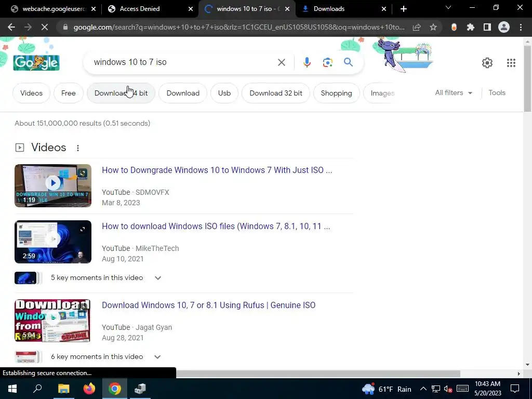
Task: Click the Google search input field
Action: pos(183,62)
